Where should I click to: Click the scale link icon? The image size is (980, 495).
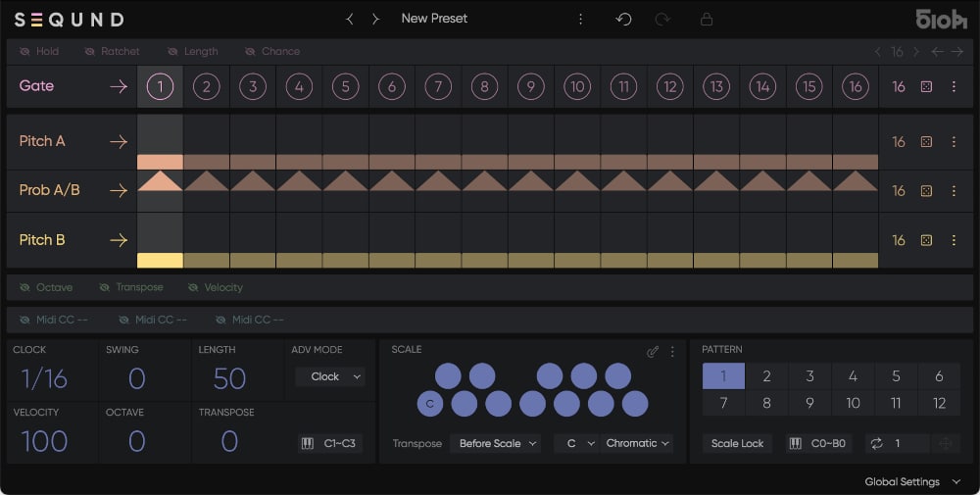[x=653, y=351]
